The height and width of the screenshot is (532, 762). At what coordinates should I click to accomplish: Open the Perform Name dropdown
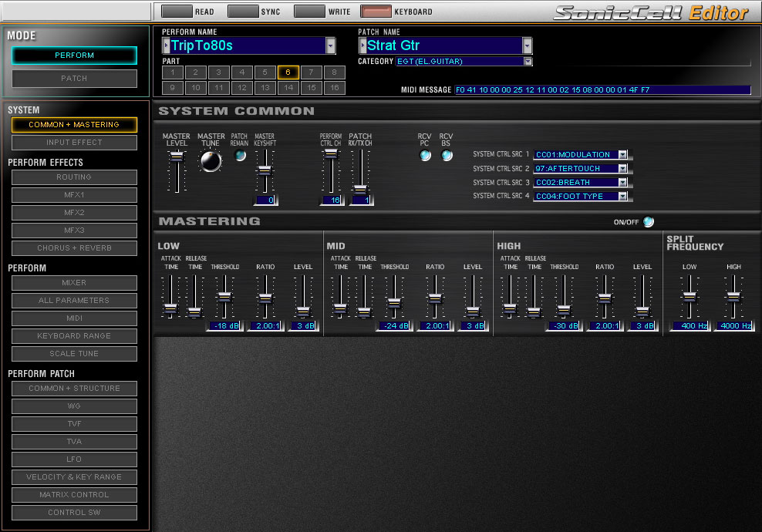pos(330,45)
